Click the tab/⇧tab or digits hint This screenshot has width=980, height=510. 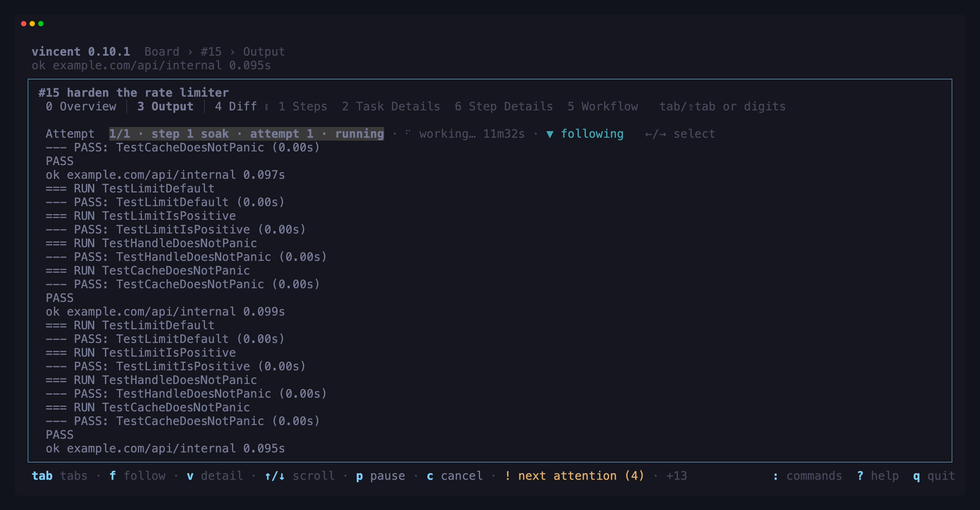[x=722, y=106]
